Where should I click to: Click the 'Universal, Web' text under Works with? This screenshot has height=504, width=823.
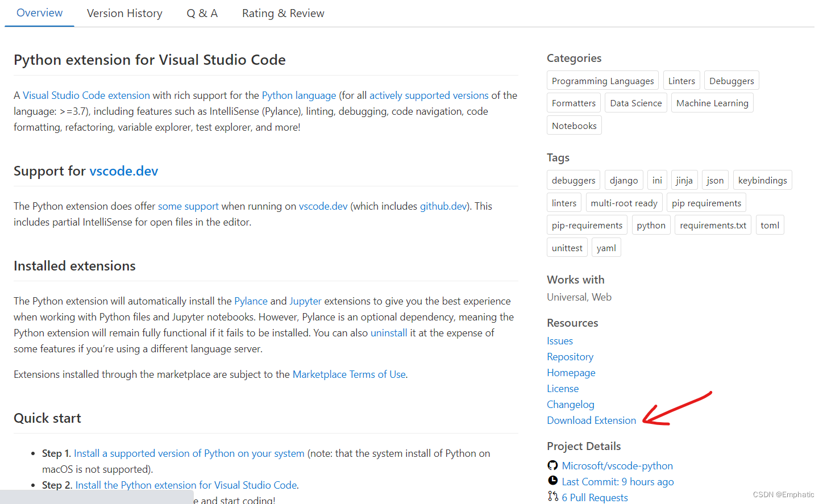click(x=579, y=297)
